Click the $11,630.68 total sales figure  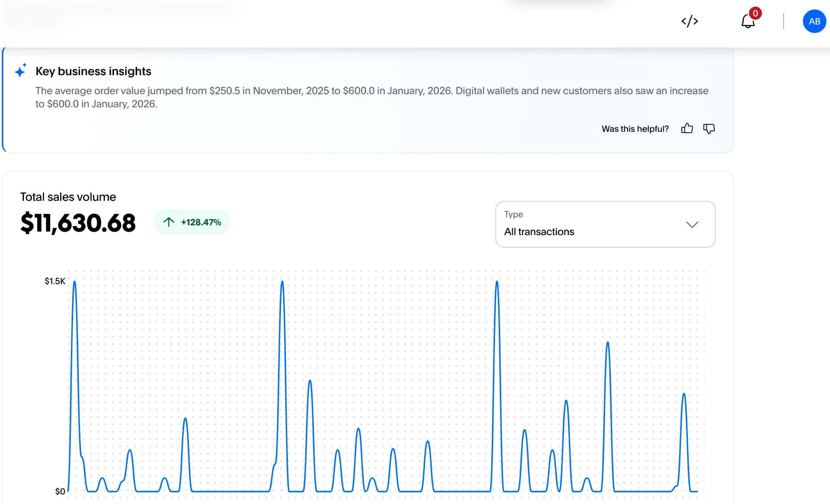(x=78, y=223)
